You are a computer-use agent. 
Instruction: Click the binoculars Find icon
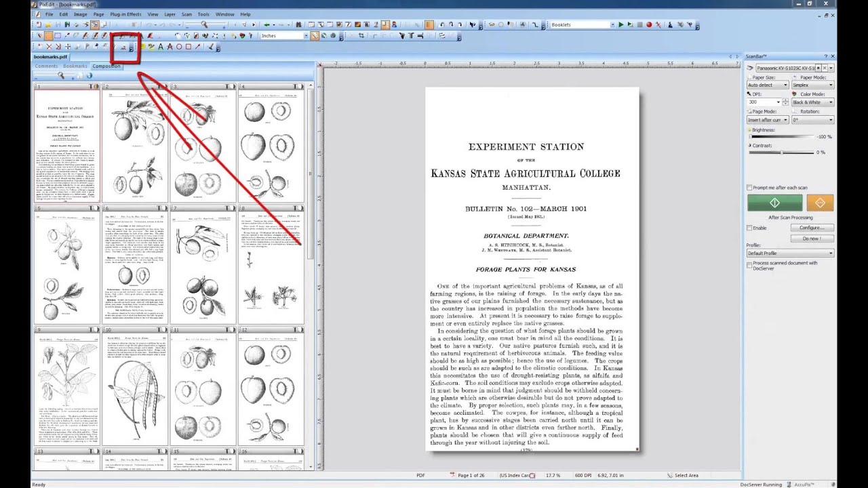pyautogui.click(x=298, y=24)
